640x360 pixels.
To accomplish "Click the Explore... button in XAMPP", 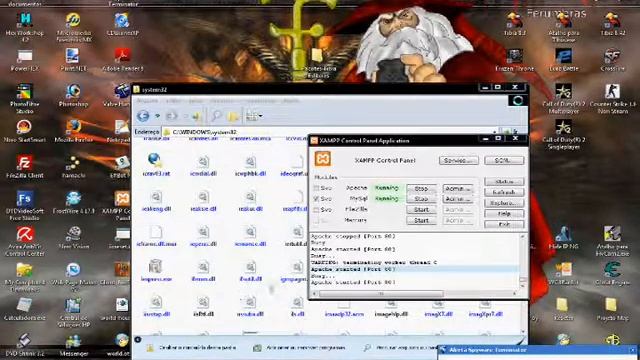I will [x=504, y=203].
